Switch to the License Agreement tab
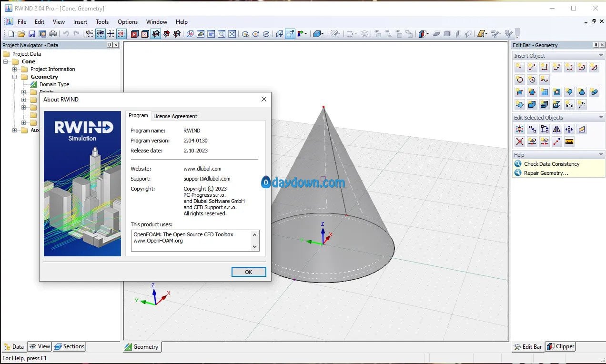The height and width of the screenshot is (364, 606). pyautogui.click(x=175, y=116)
